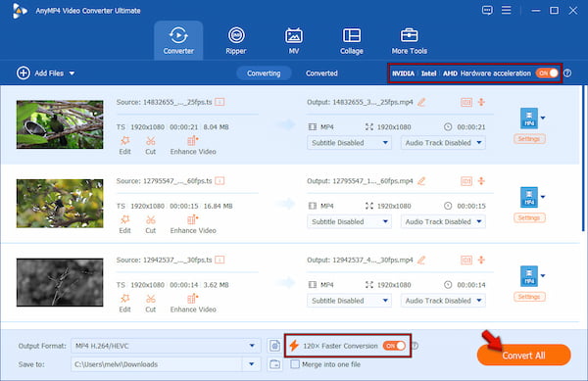Rename output 12795547_1..._60fps.mp4 with pencil icon
The width and height of the screenshot is (588, 381).
421,181
